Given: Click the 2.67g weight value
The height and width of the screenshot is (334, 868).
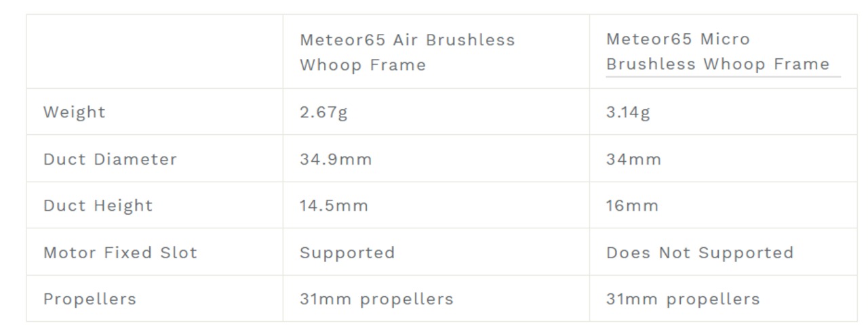Looking at the screenshot, I should point(323,112).
